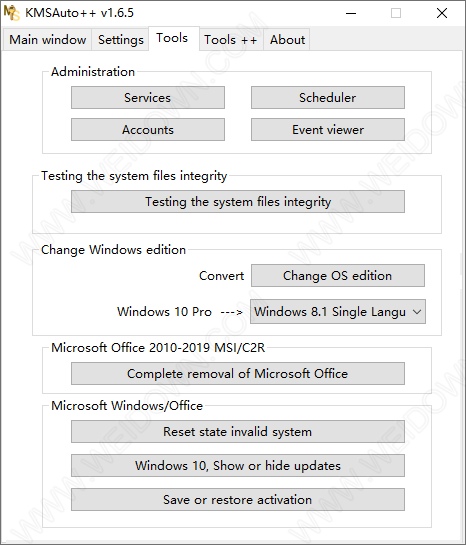Close the KMSAuto++ window
The width and height of the screenshot is (466, 545).
click(442, 13)
